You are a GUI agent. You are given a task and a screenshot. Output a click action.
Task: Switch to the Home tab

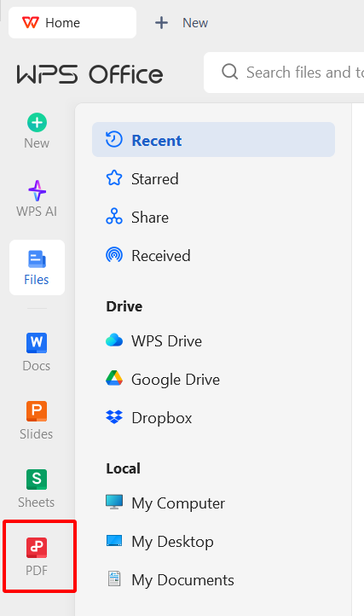point(72,23)
